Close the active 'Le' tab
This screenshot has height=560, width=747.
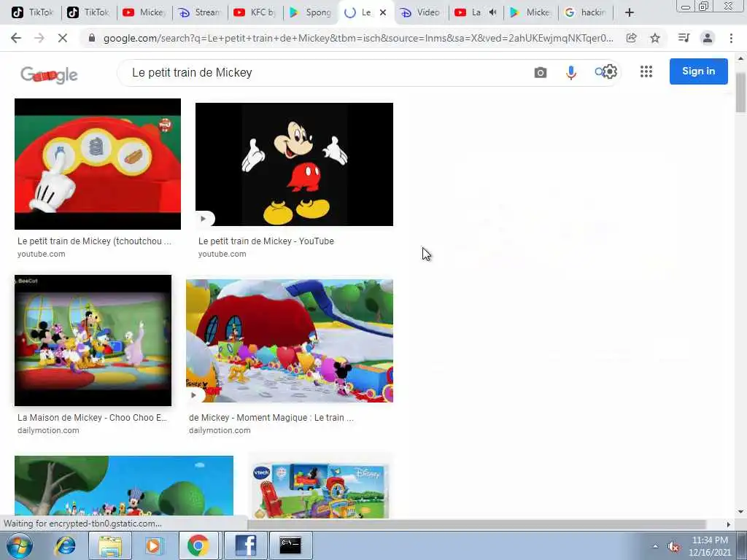pyautogui.click(x=382, y=12)
